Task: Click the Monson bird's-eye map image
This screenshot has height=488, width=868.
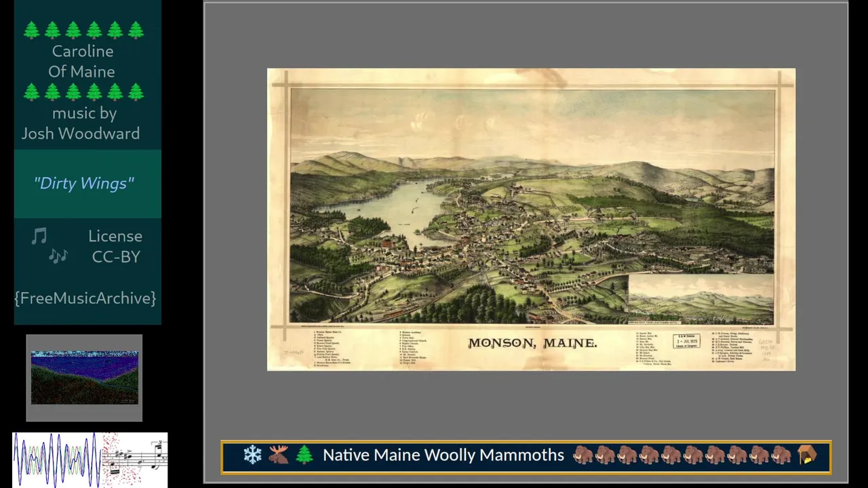Action: coord(531,220)
